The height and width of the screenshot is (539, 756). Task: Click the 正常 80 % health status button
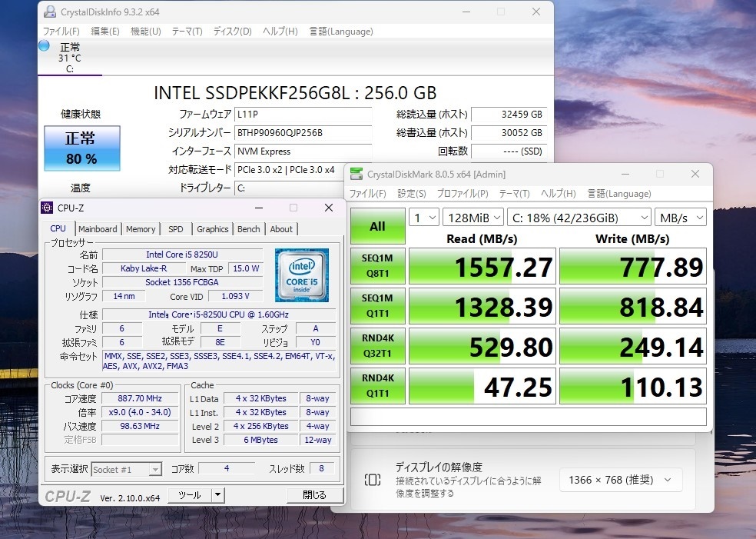point(82,148)
